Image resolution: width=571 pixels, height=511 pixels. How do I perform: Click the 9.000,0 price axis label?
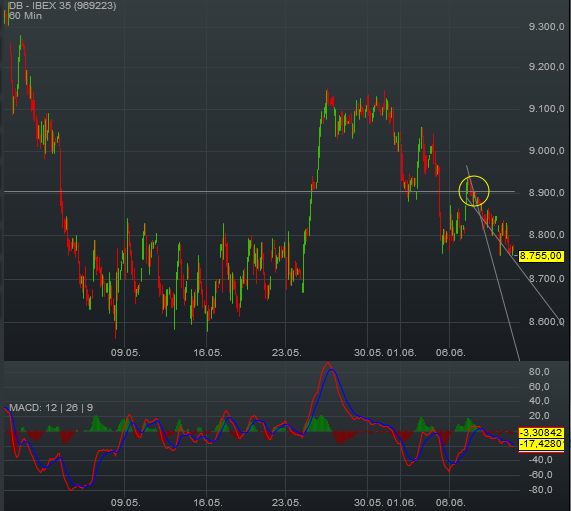(x=546, y=150)
